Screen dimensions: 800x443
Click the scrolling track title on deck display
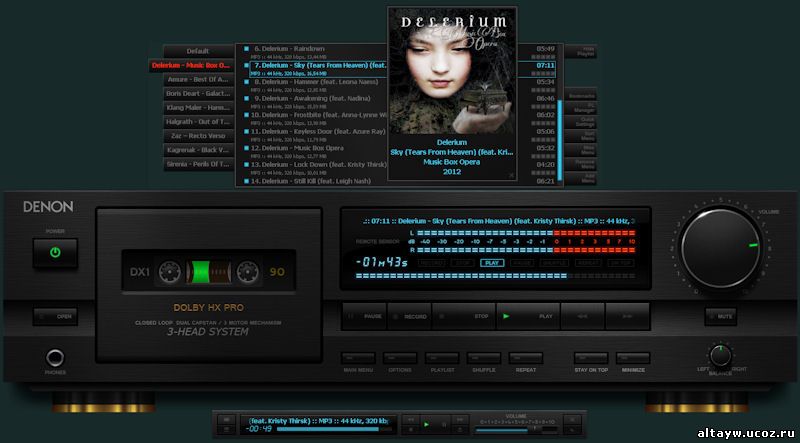tap(498, 221)
